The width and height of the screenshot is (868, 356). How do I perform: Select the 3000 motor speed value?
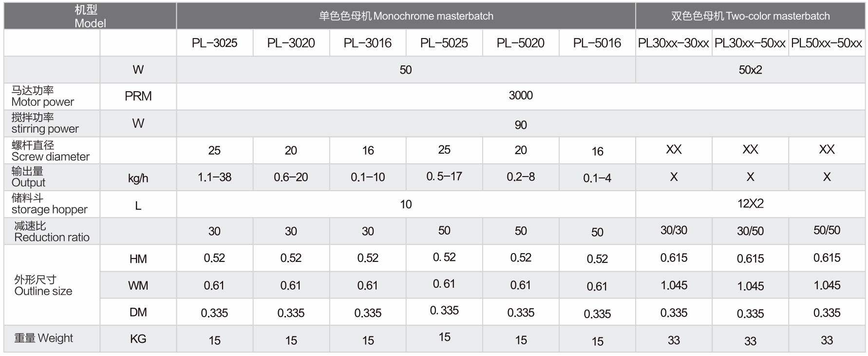tap(521, 96)
